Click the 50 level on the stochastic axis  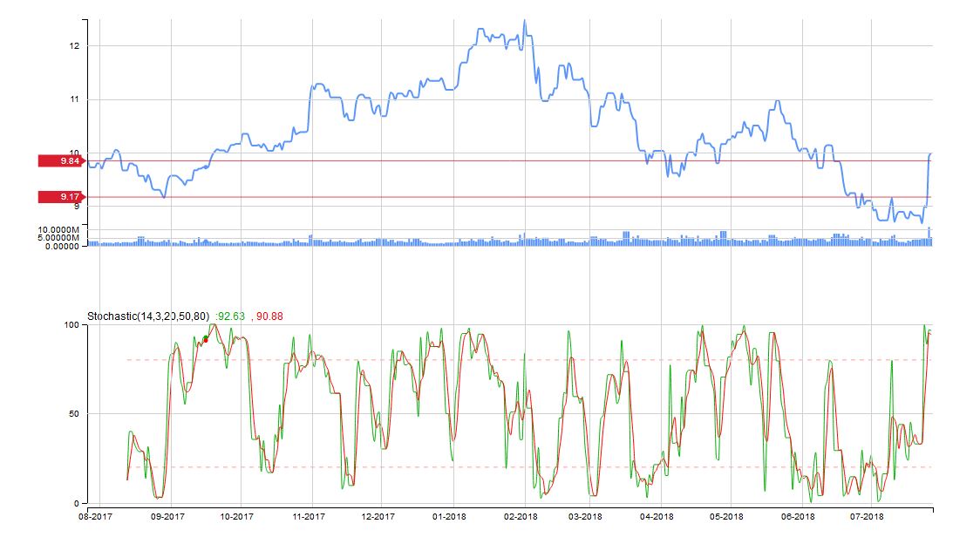pyautogui.click(x=74, y=414)
